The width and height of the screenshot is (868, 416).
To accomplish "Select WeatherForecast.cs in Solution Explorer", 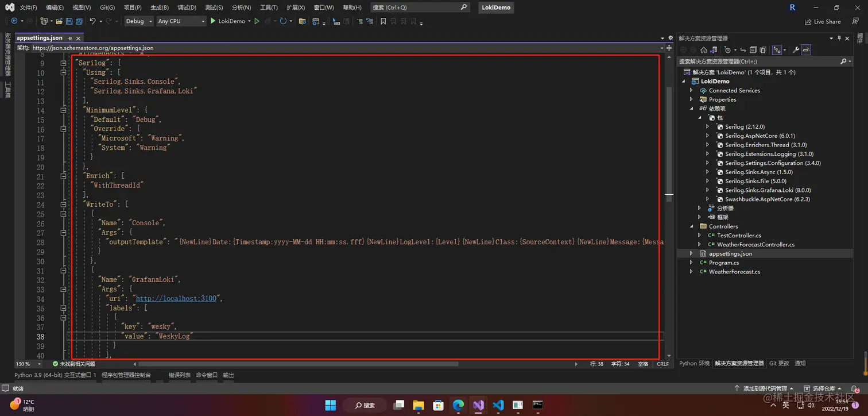I will pyautogui.click(x=734, y=272).
